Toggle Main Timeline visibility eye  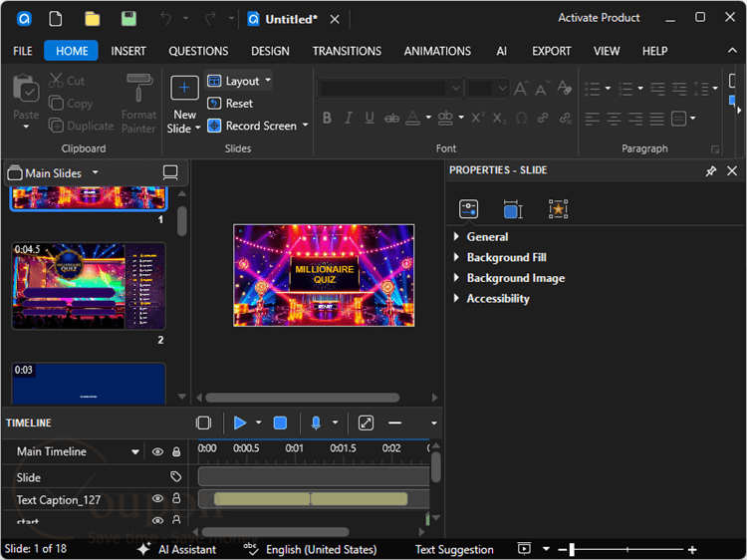tap(157, 451)
